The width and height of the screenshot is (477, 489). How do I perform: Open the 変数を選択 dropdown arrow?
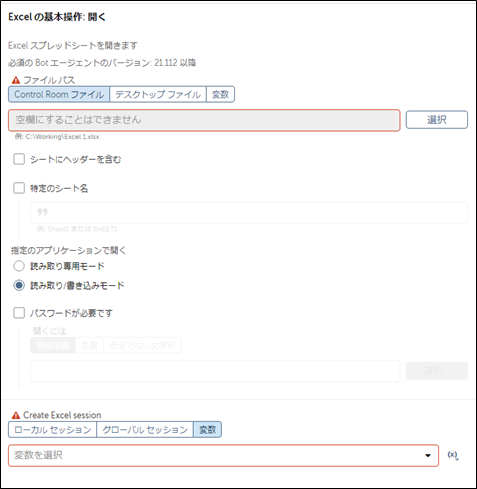coord(428,455)
